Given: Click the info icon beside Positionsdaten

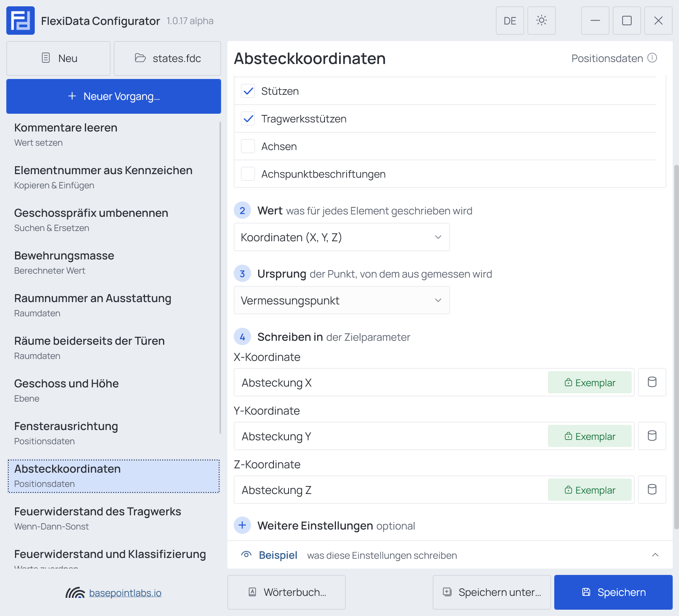Looking at the screenshot, I should (x=652, y=58).
